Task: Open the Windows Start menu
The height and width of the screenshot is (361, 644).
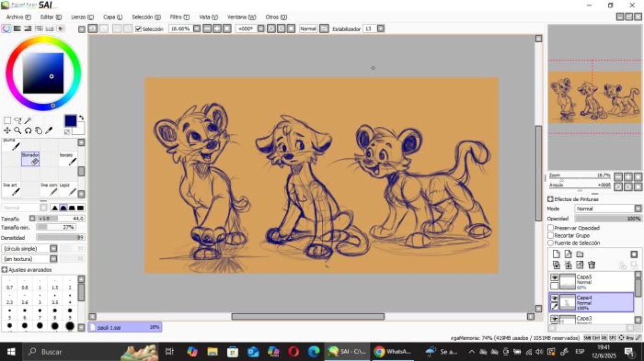Action: (x=11, y=351)
